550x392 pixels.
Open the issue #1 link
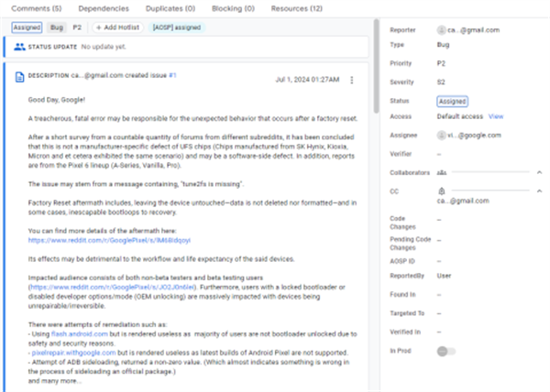pos(172,75)
